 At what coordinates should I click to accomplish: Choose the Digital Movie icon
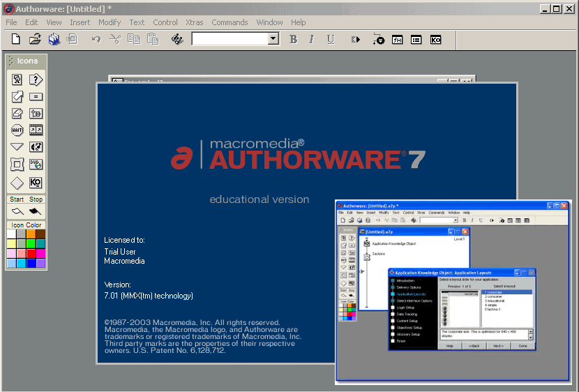36,130
